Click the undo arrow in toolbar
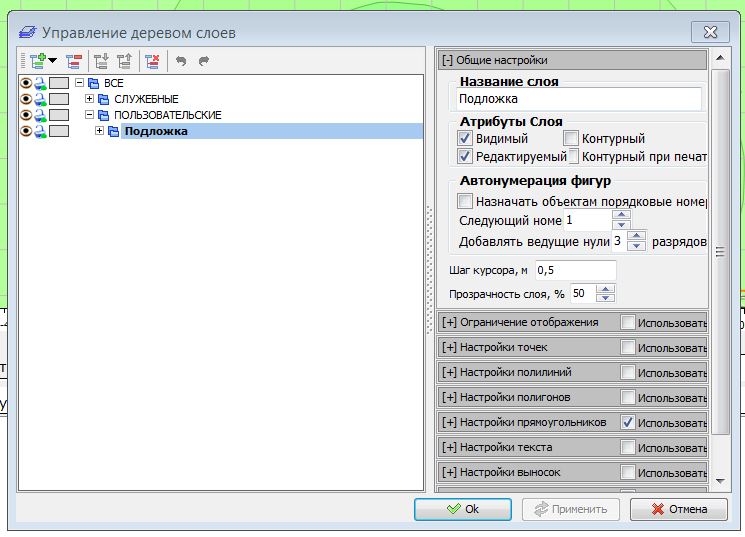Image resolution: width=745 pixels, height=537 pixels. point(181,61)
